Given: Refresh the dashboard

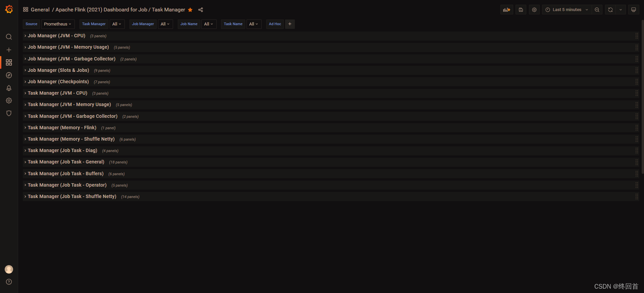Looking at the screenshot, I should (610, 10).
